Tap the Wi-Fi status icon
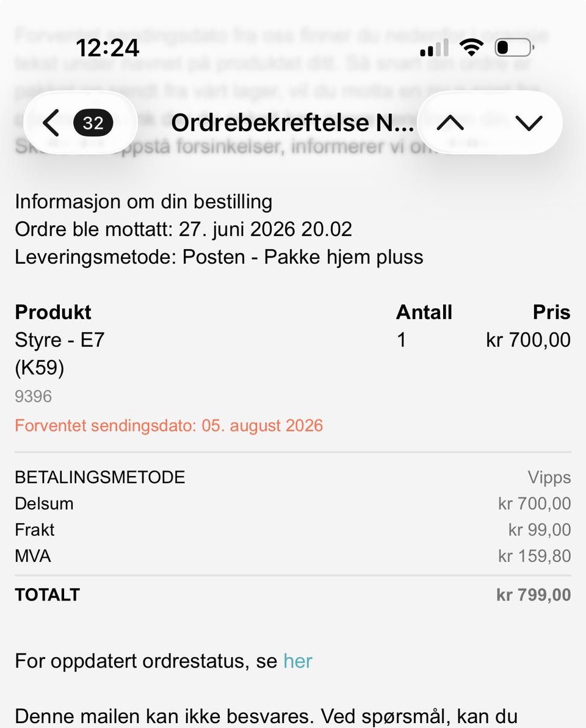586x728 pixels. click(471, 48)
